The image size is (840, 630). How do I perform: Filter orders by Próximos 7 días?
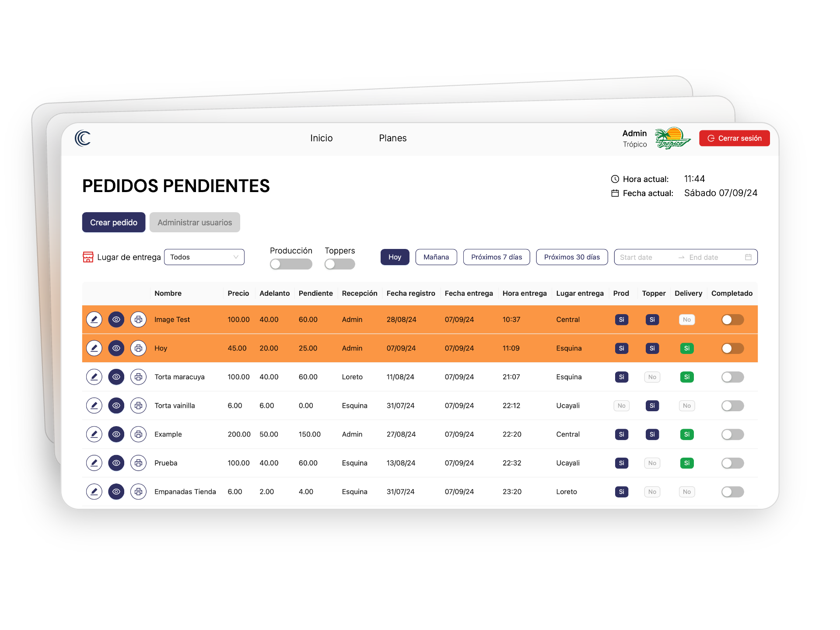coord(496,257)
